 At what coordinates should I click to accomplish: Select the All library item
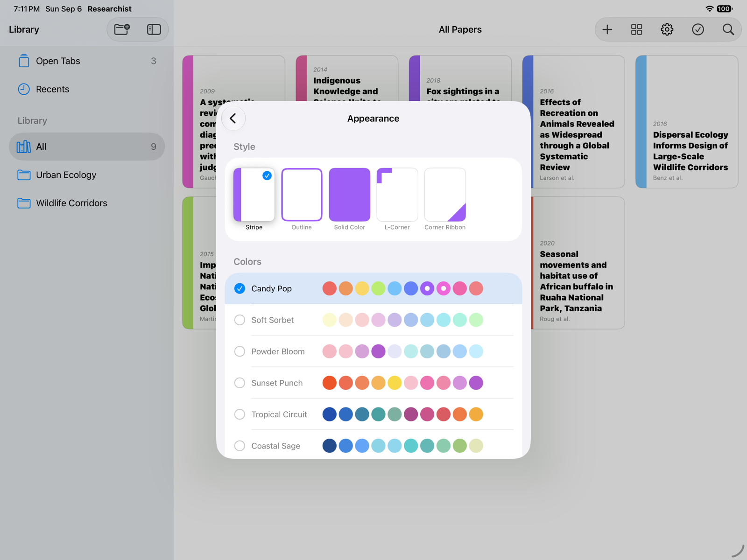(87, 147)
